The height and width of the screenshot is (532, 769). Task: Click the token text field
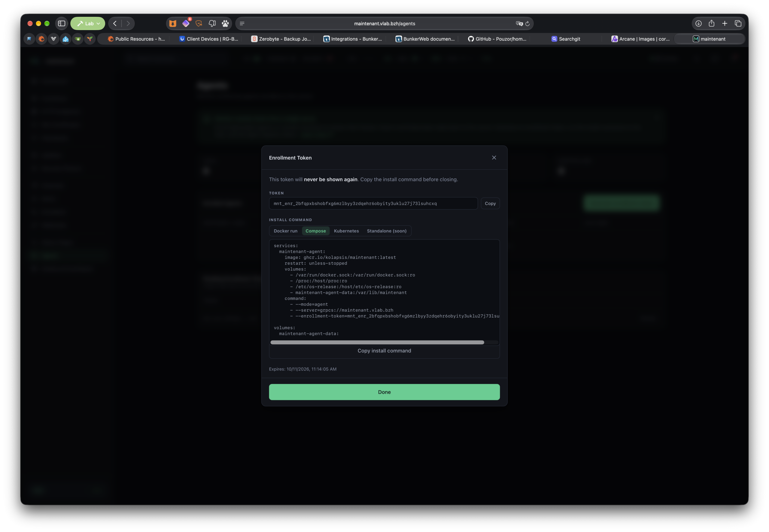(x=373, y=203)
